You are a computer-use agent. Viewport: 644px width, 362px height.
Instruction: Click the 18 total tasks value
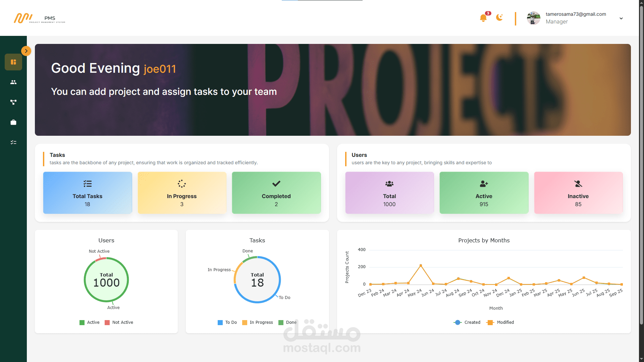pyautogui.click(x=87, y=204)
